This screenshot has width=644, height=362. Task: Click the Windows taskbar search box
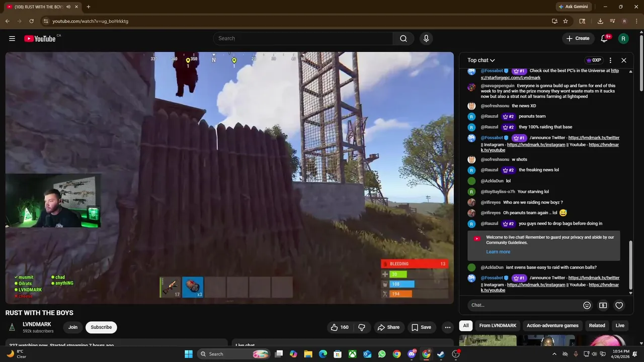233,354
